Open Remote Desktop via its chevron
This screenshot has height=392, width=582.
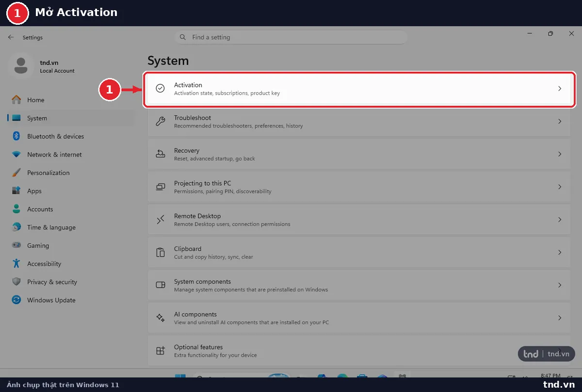coord(560,220)
